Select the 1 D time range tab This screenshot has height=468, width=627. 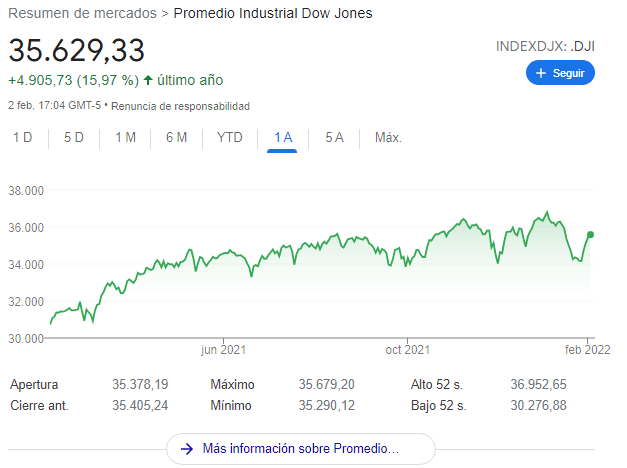click(22, 137)
